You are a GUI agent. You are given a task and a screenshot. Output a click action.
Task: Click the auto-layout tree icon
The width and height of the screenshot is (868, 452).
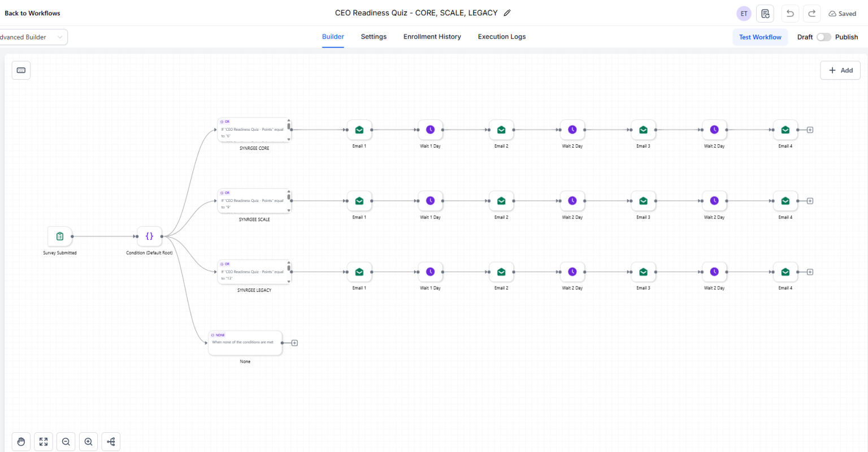point(111,442)
